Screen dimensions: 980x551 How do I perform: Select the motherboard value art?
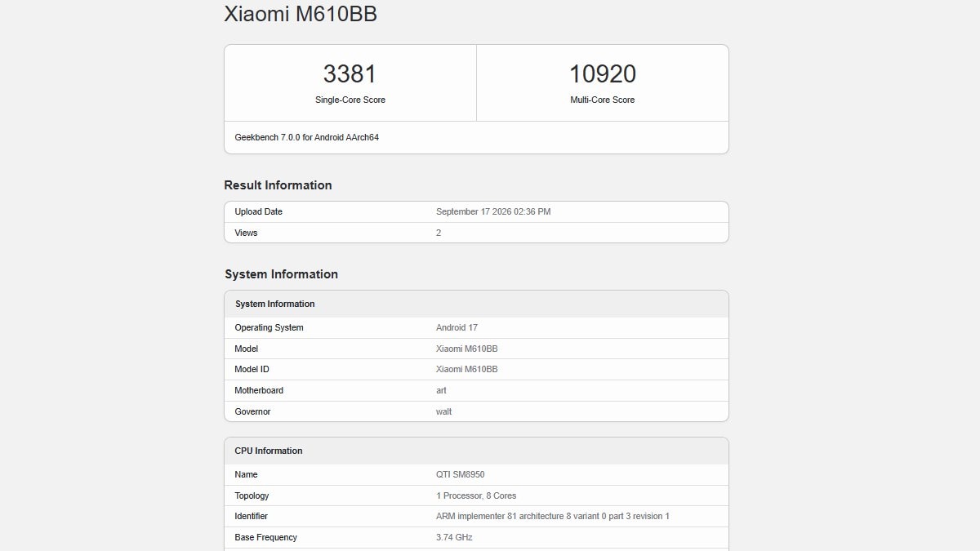pos(441,390)
